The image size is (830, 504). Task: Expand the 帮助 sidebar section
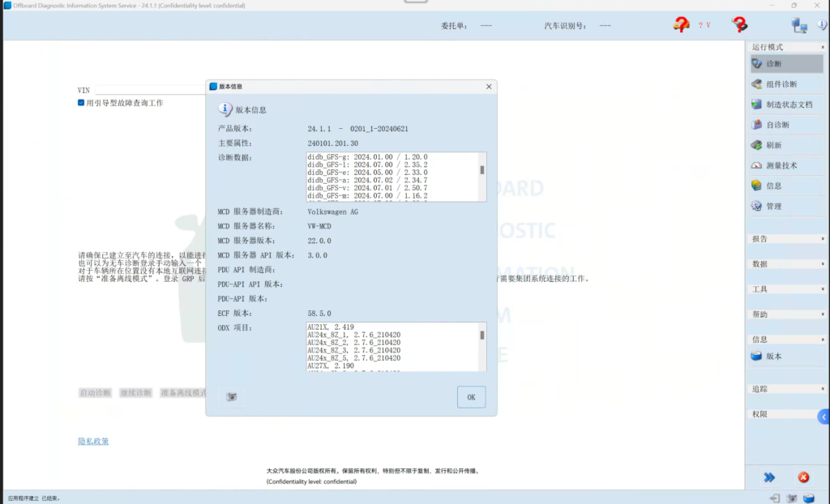[786, 314]
